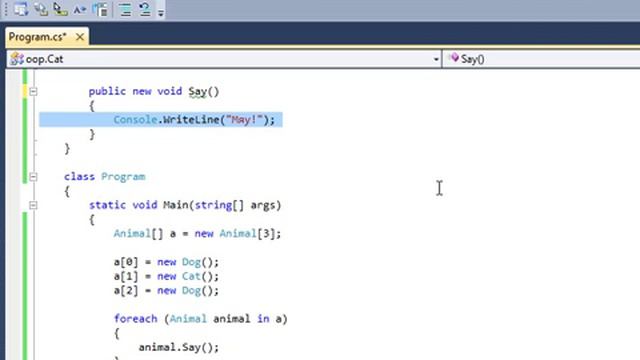Open the Say() members dropdown
Image resolution: width=640 pixels, height=360 pixels.
click(x=541, y=60)
